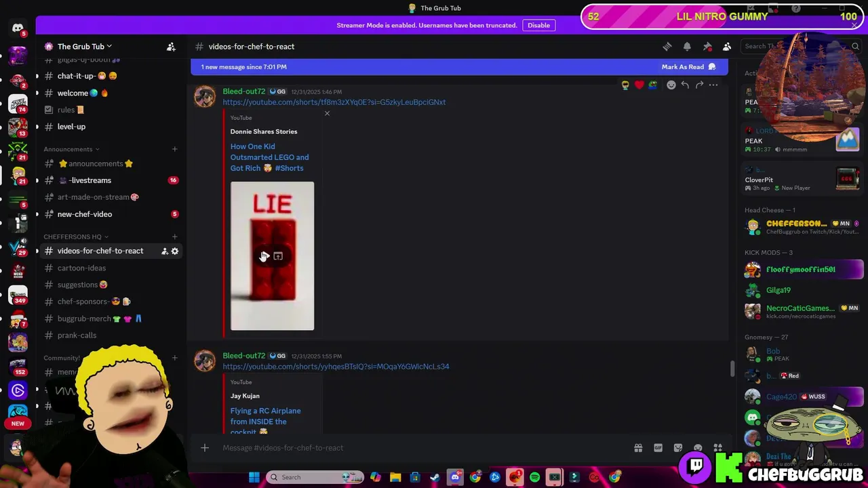Image resolution: width=868 pixels, height=488 pixels.
Task: Open the apps launcher icon in message bar
Action: click(717, 447)
